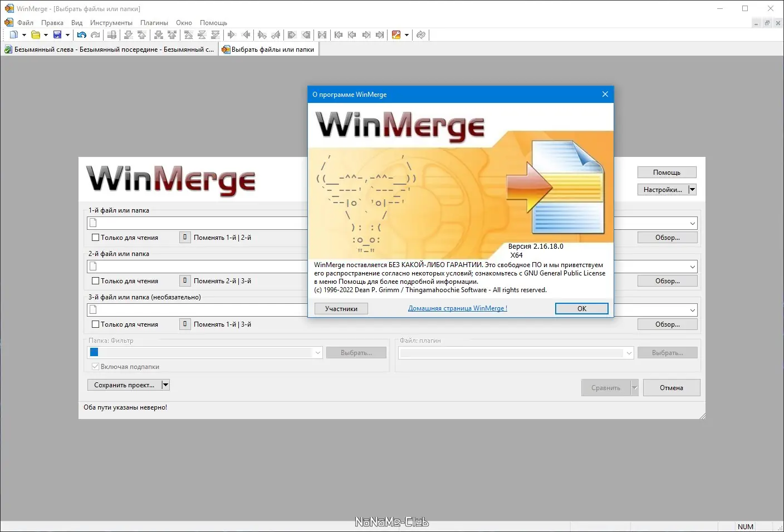Toggle read-only checkbox for 2nd file

pyautogui.click(x=95, y=281)
